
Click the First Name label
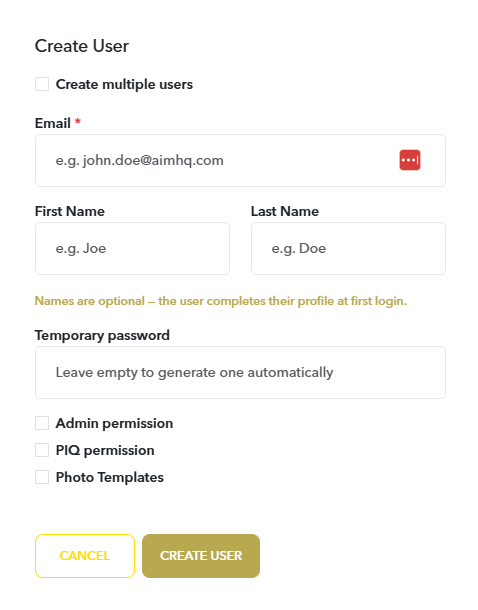click(x=70, y=211)
